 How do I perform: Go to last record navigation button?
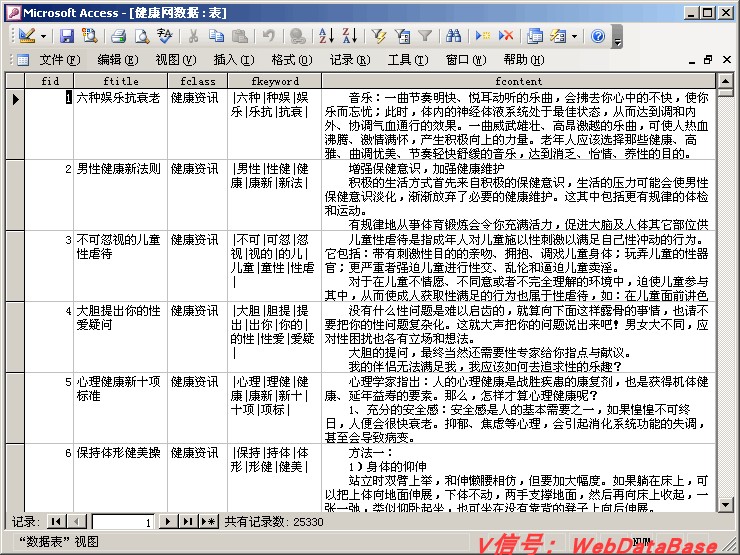(x=187, y=521)
